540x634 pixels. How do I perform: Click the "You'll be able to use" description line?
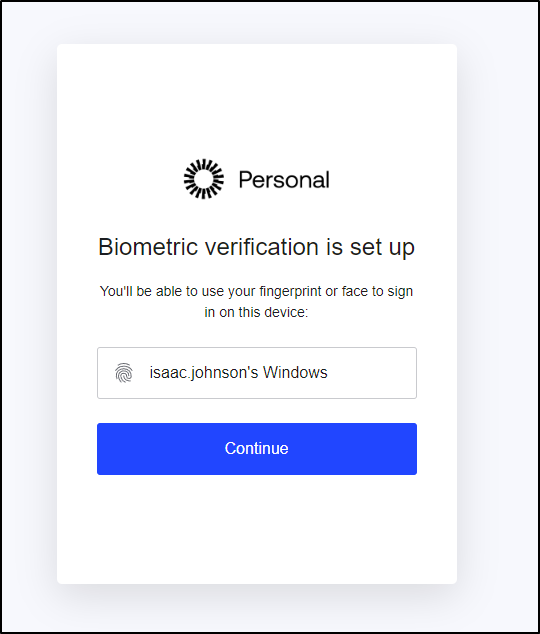point(257,291)
